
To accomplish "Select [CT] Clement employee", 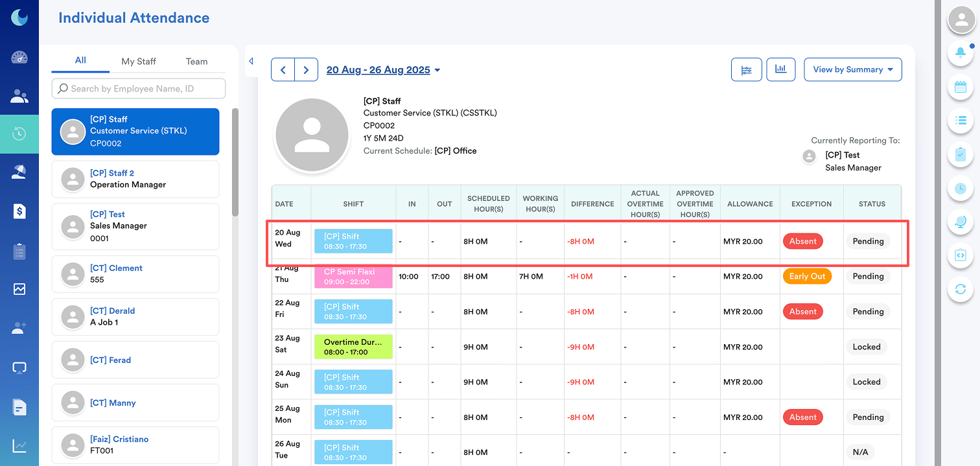I will pyautogui.click(x=135, y=274).
